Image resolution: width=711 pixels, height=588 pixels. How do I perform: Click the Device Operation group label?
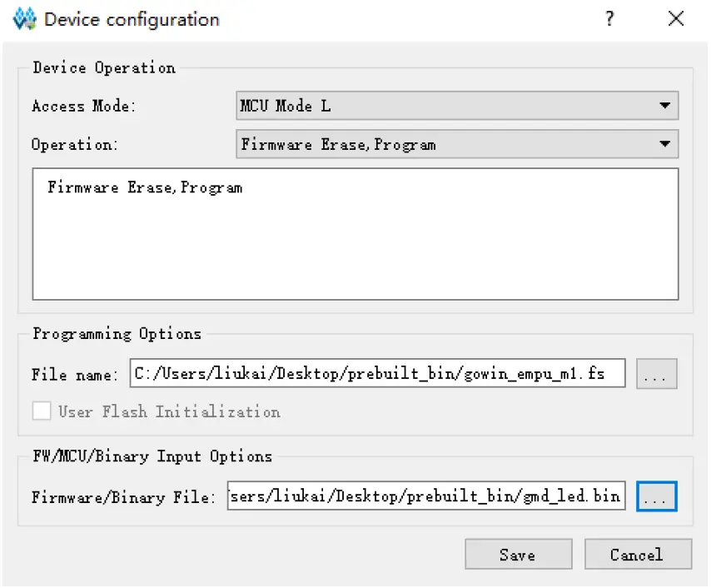click(x=103, y=67)
